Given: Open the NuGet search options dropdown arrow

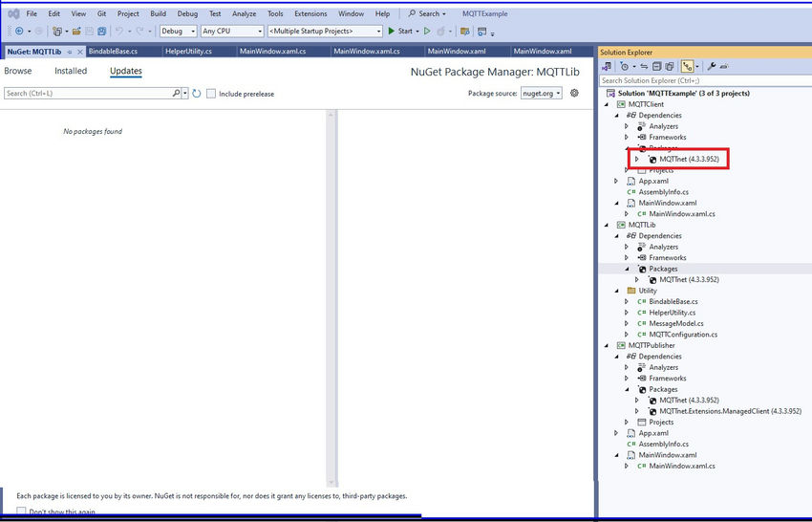Looking at the screenshot, I should tap(185, 94).
